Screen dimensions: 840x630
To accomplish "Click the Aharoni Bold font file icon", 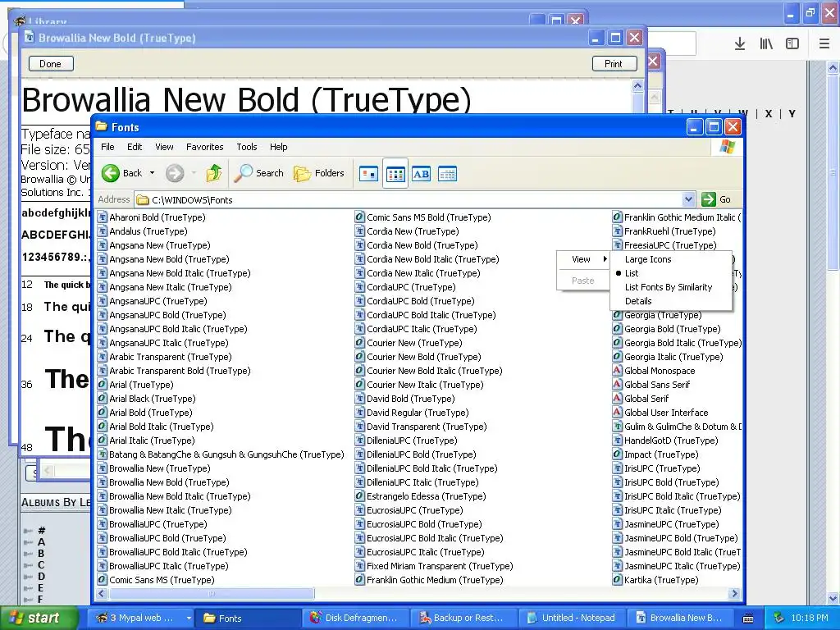I will tap(103, 217).
